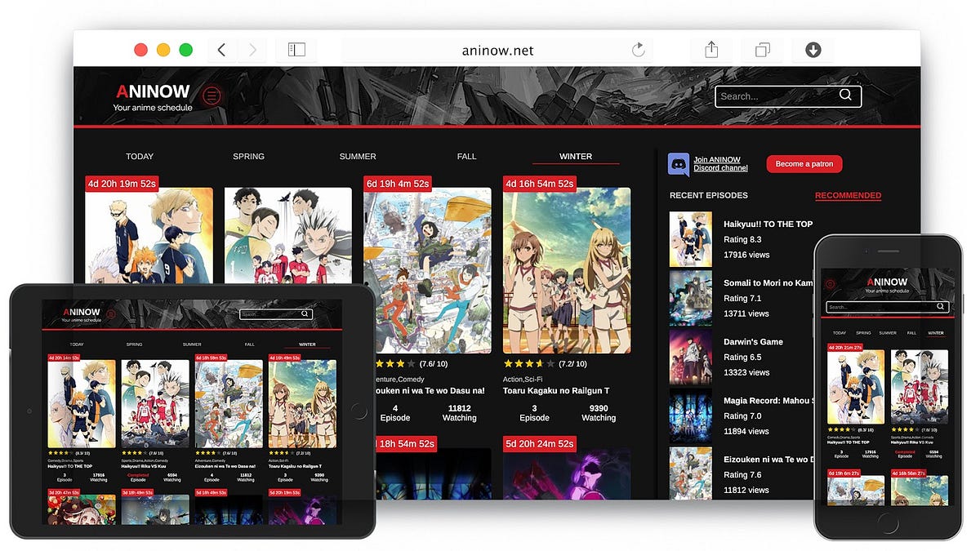
Task: Select the WINTER tab in browser
Action: 576,156
